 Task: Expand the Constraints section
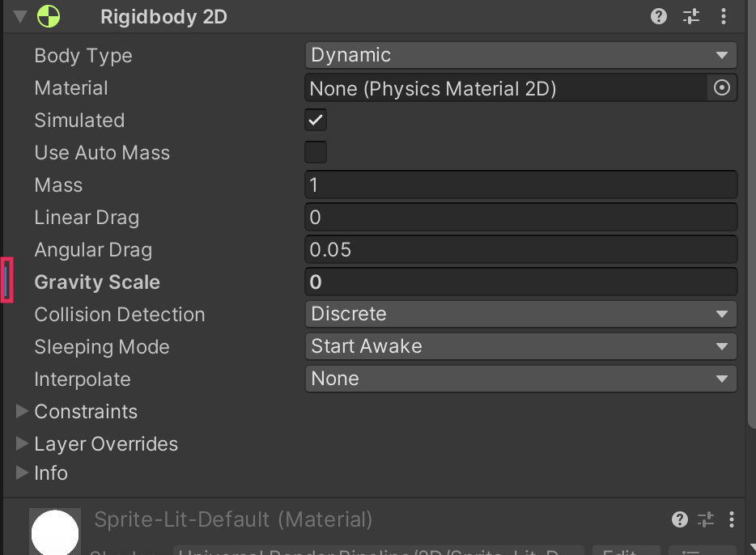coord(22,411)
